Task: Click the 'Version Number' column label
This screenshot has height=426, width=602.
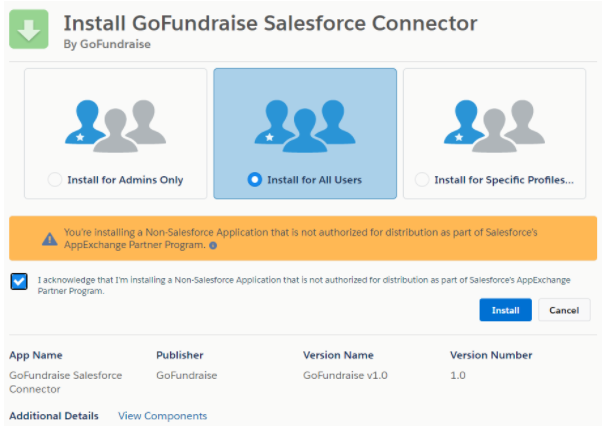Action: (x=491, y=355)
